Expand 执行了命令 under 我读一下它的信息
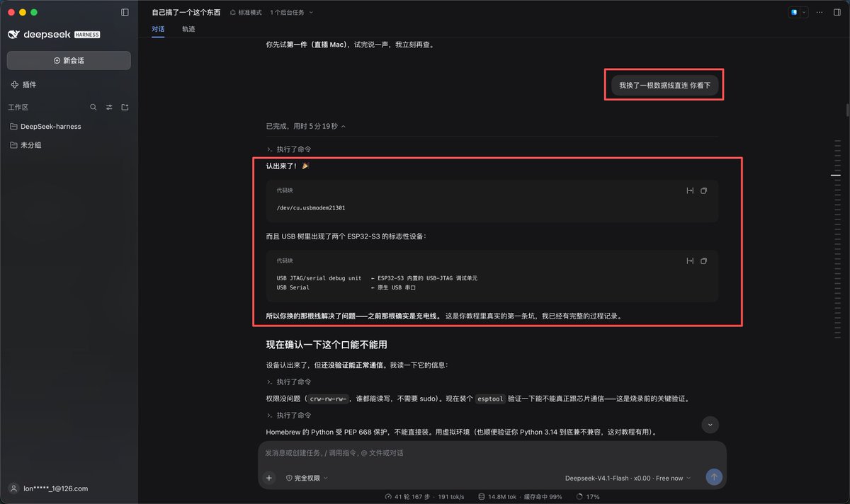The height and width of the screenshot is (504, 850). pyautogui.click(x=289, y=382)
